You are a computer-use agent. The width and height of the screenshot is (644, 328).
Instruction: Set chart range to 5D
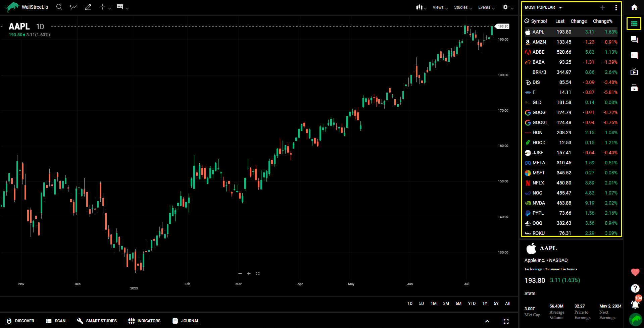click(x=422, y=304)
